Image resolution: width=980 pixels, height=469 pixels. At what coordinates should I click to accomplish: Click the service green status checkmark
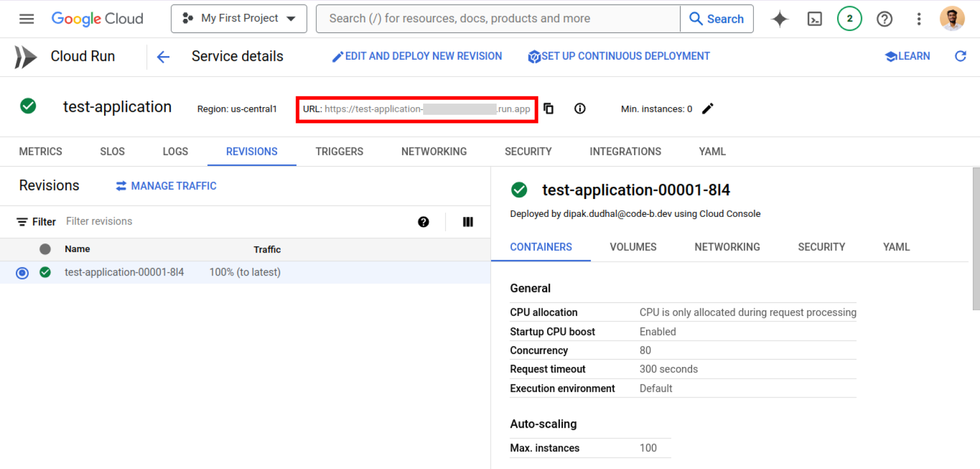tap(28, 106)
